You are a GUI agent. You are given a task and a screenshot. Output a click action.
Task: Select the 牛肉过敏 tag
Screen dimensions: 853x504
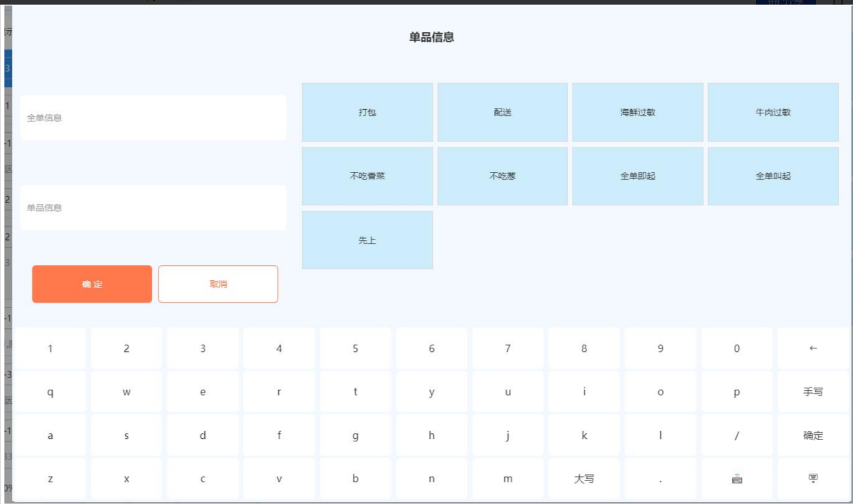click(x=773, y=112)
